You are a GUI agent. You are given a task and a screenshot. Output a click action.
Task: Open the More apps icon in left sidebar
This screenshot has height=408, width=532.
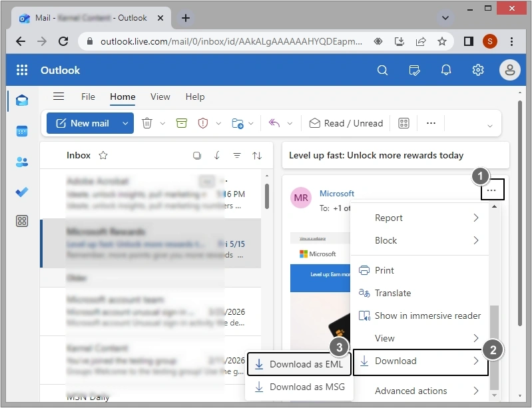coord(22,221)
